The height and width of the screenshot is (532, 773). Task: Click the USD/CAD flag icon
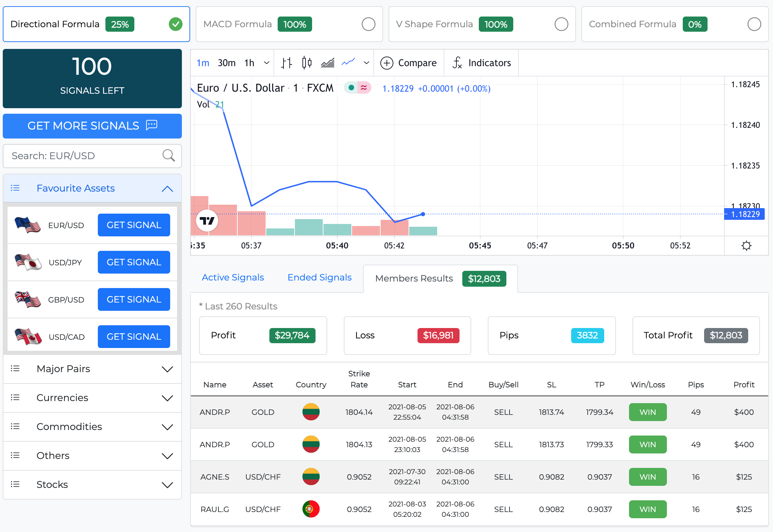tap(28, 337)
